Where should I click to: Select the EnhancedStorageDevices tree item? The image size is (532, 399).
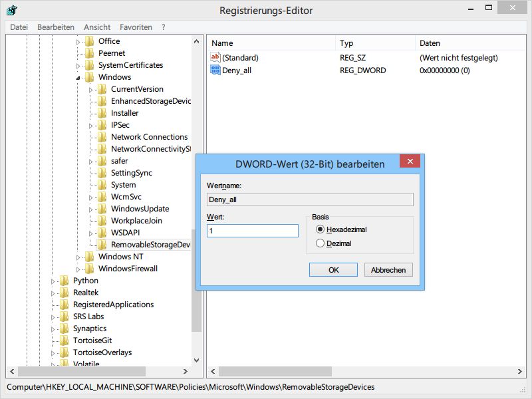tap(151, 101)
